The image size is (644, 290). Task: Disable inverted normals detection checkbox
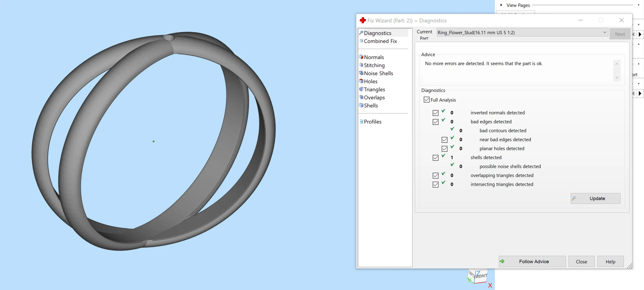point(436,113)
